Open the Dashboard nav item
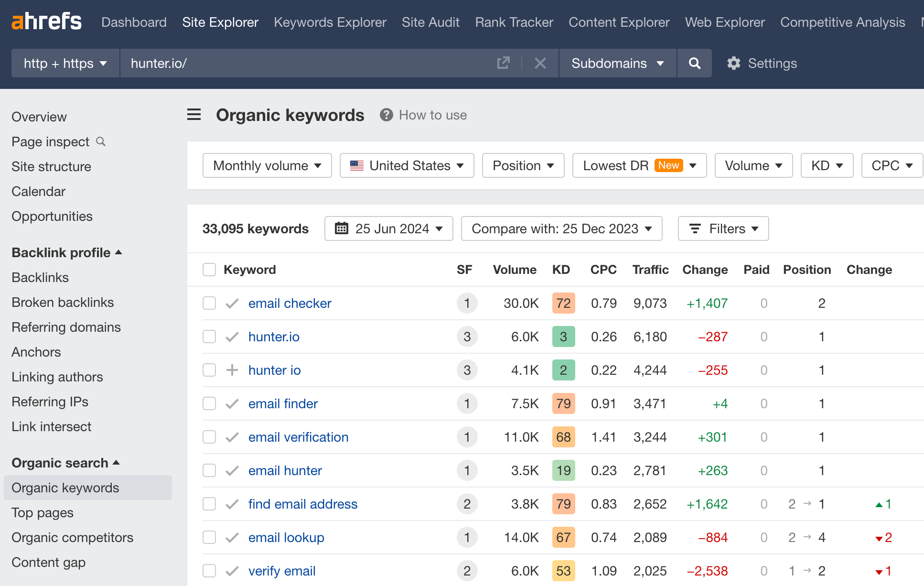 [x=134, y=22]
